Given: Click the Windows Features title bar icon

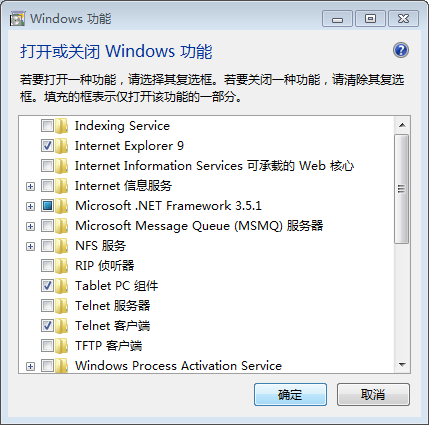Looking at the screenshot, I should click(17, 19).
